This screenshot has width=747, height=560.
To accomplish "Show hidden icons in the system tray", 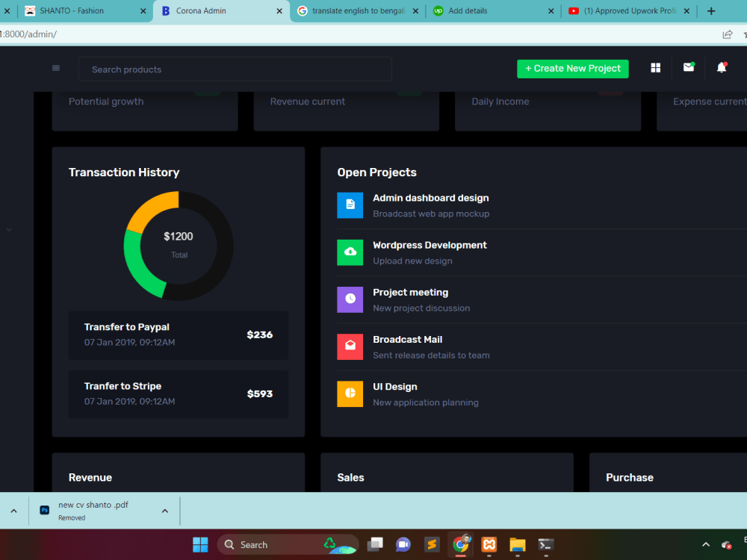I will click(x=705, y=544).
